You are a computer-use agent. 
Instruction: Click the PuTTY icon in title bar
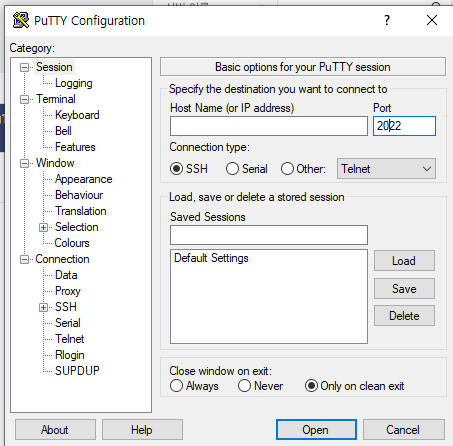21,20
